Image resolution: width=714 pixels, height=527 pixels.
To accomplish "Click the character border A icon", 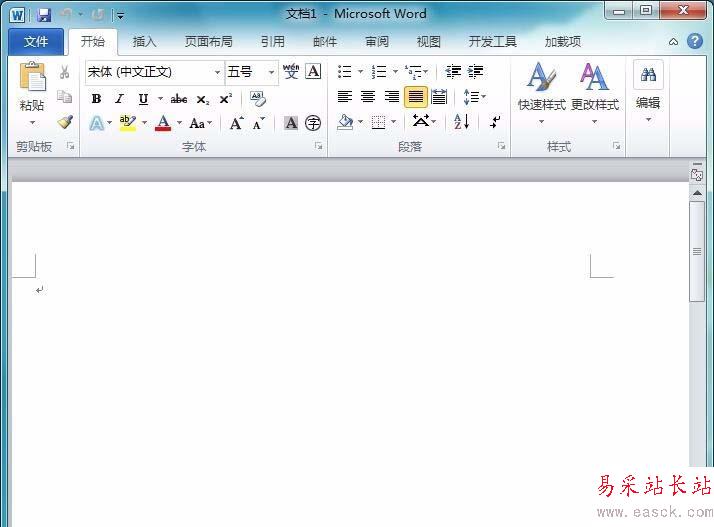I will click(313, 72).
